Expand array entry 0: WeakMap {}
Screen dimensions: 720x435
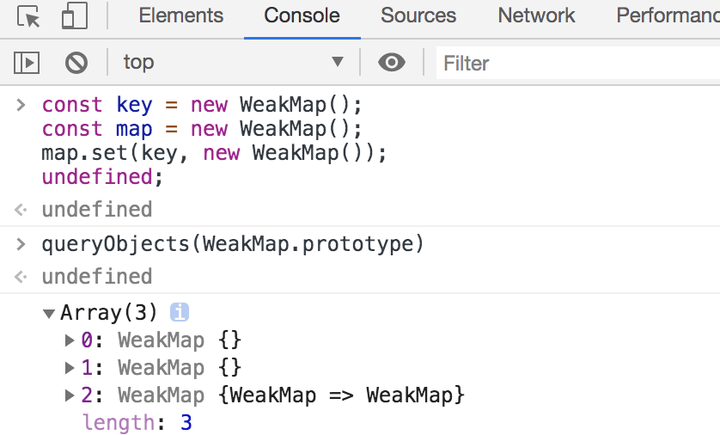click(x=69, y=340)
